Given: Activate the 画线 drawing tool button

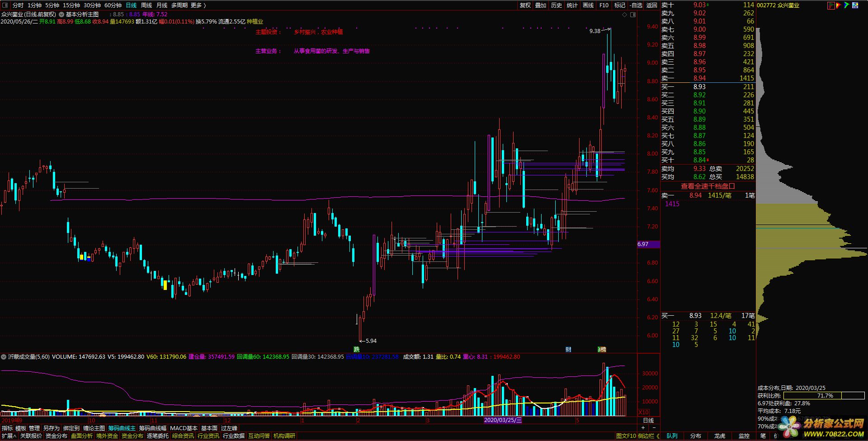Looking at the screenshot, I should click(x=588, y=5).
